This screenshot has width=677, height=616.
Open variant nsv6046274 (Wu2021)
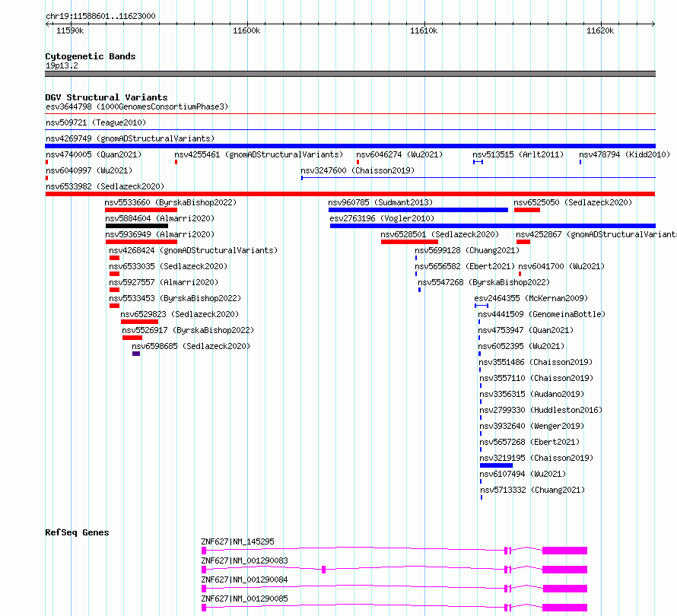point(399,154)
